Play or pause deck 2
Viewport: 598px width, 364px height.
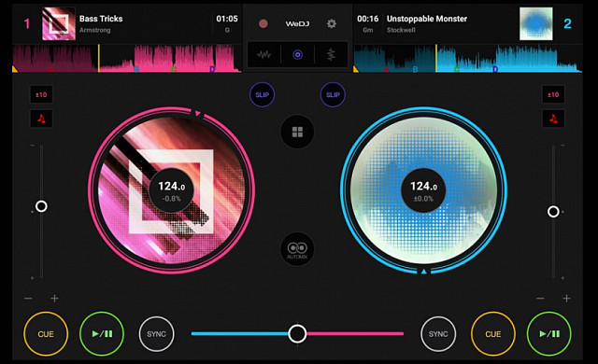548,334
